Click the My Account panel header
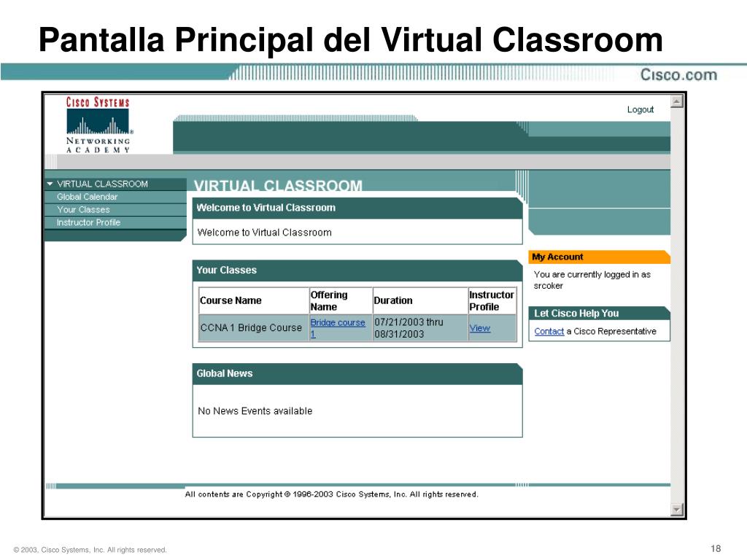 (x=600, y=257)
